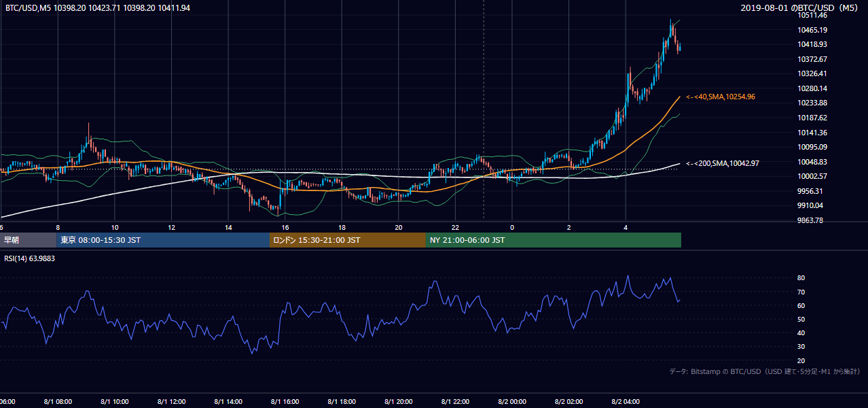Click the 8/1 18:00 date axis label

pyautogui.click(x=342, y=402)
